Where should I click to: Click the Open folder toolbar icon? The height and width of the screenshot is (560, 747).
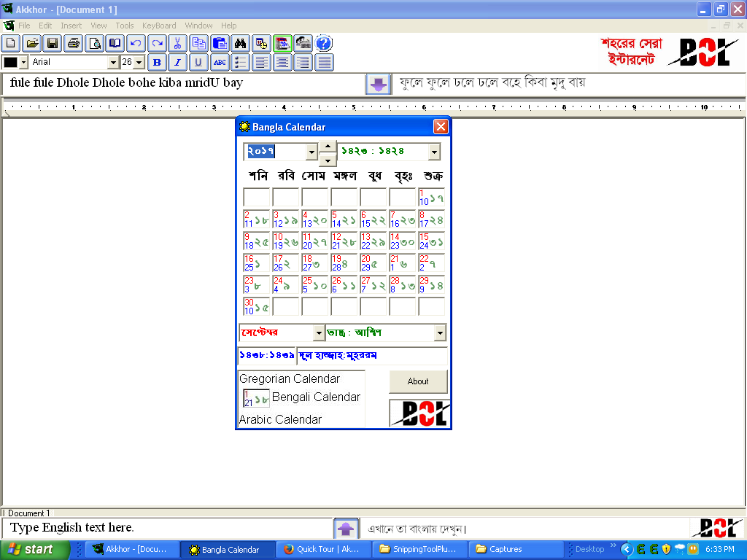pos(32,43)
